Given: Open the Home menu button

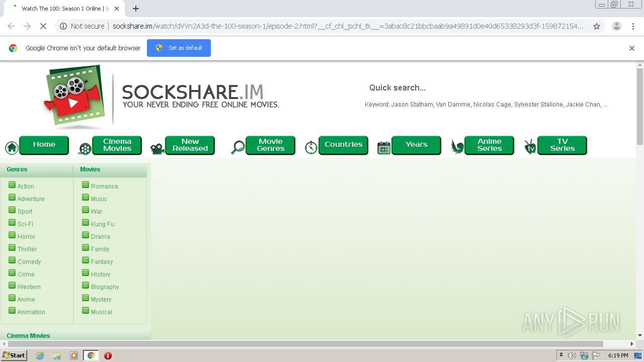Looking at the screenshot, I should [x=44, y=145].
